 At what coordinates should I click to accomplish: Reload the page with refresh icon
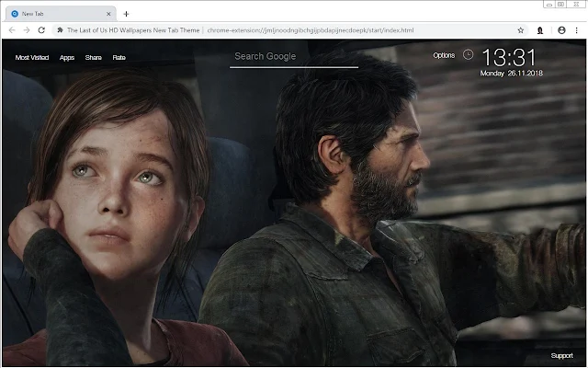point(41,30)
